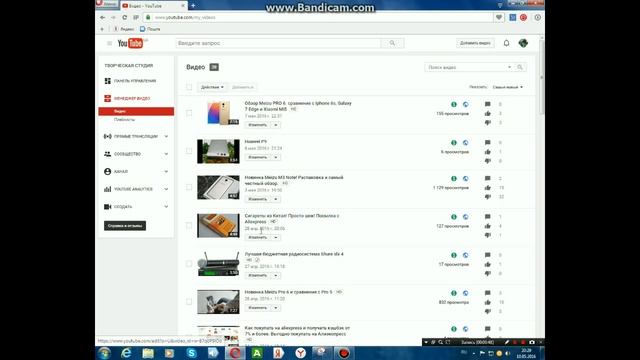Open the arrow next to Изменить on the Meizu PRO 6 review
Viewport: 640px width, 360px height.
tap(276, 125)
